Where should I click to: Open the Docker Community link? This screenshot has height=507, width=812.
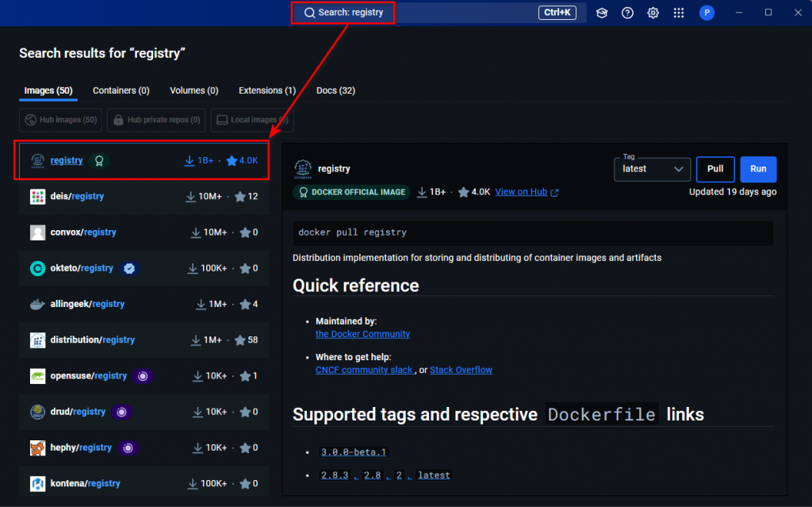click(362, 334)
